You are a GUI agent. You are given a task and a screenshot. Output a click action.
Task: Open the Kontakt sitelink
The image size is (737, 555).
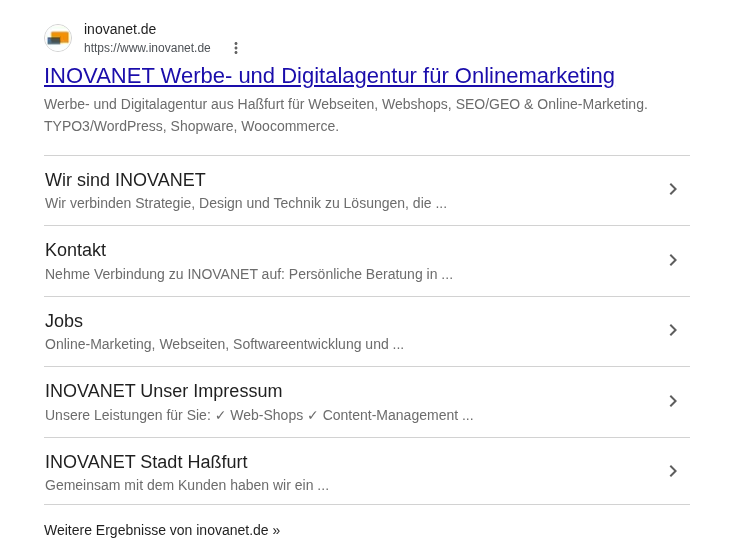coord(75,250)
